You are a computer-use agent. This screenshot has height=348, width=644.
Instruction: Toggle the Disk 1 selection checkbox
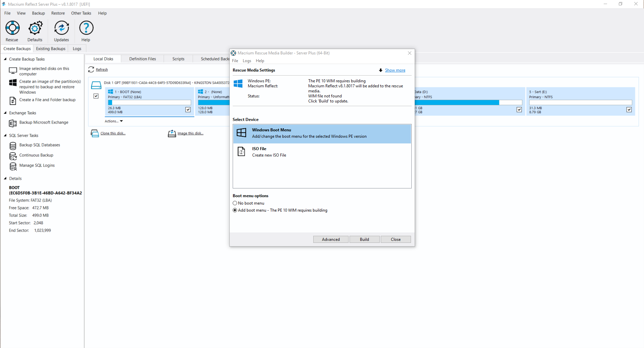click(x=96, y=96)
